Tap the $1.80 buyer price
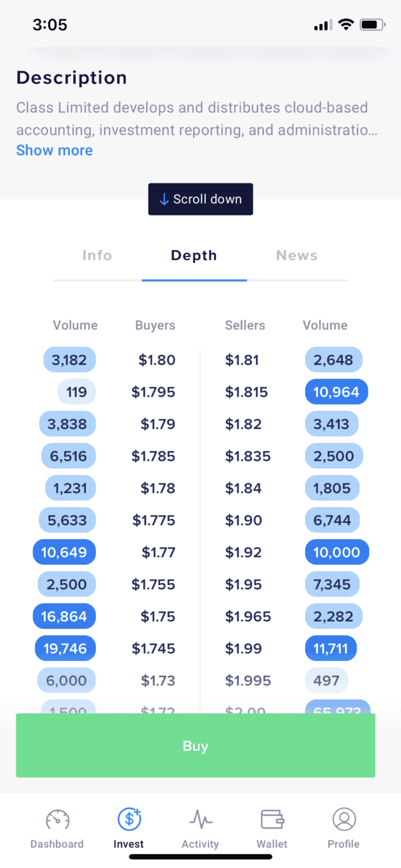This screenshot has width=401, height=868. (157, 360)
